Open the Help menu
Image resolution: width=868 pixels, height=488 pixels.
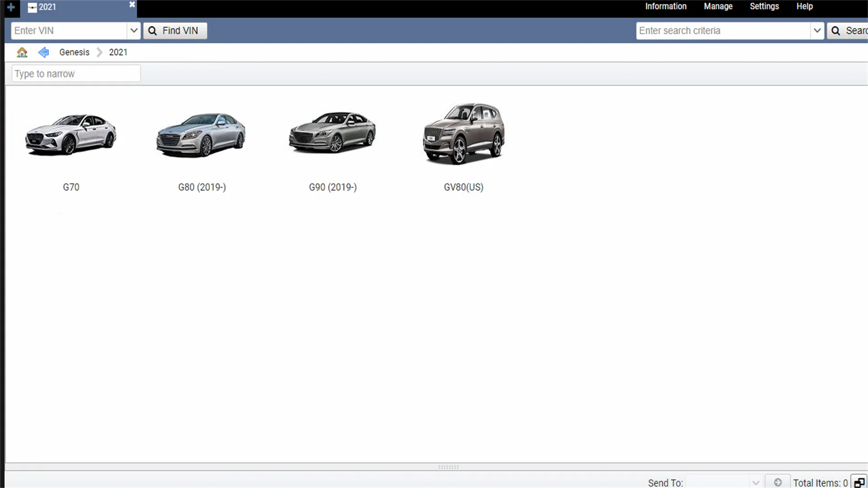[804, 6]
